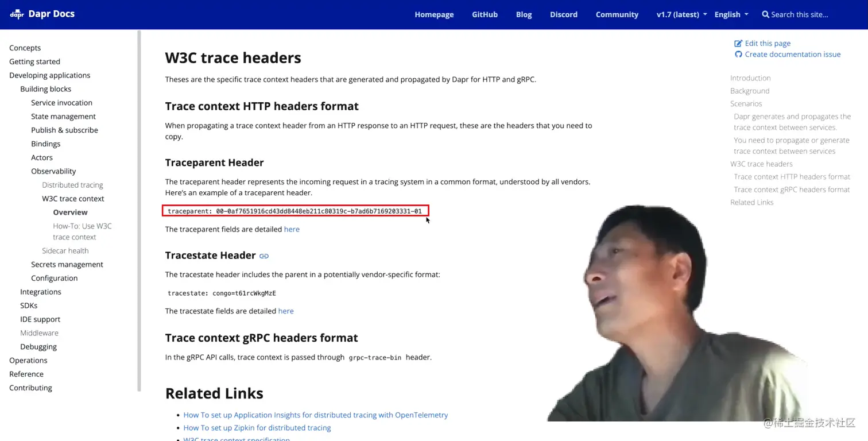Click the W3C trace headers page heading
The image size is (868, 441).
click(233, 58)
